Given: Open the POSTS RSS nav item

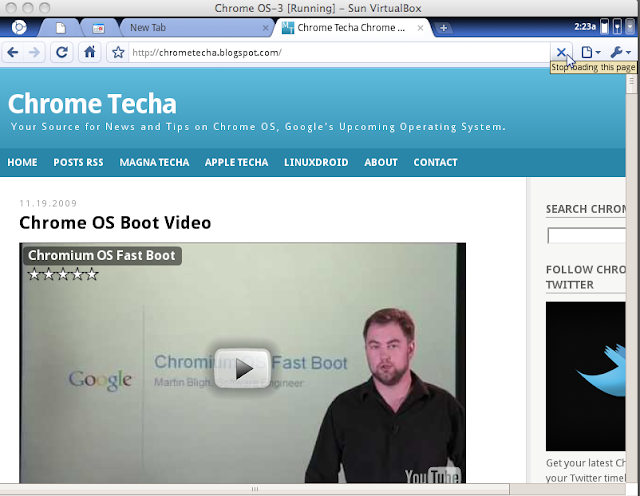Looking at the screenshot, I should 78,162.
